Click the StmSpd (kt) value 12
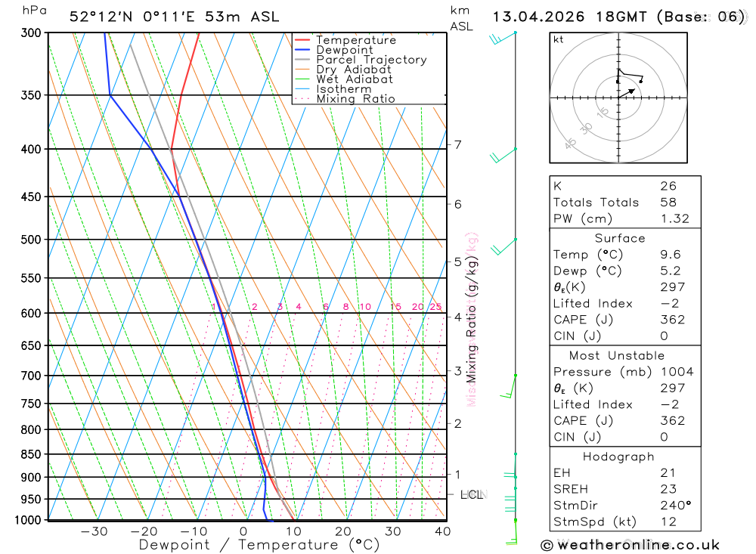756x554 pixels. (668, 522)
